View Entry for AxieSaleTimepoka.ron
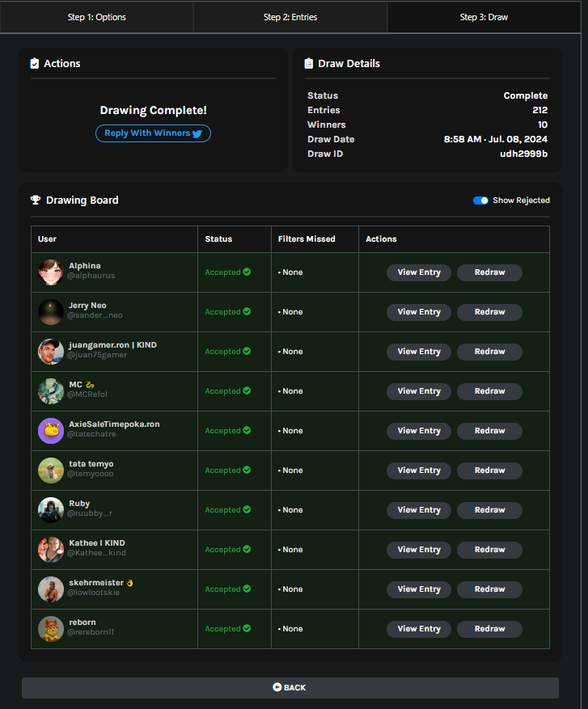588x709 pixels. (419, 431)
